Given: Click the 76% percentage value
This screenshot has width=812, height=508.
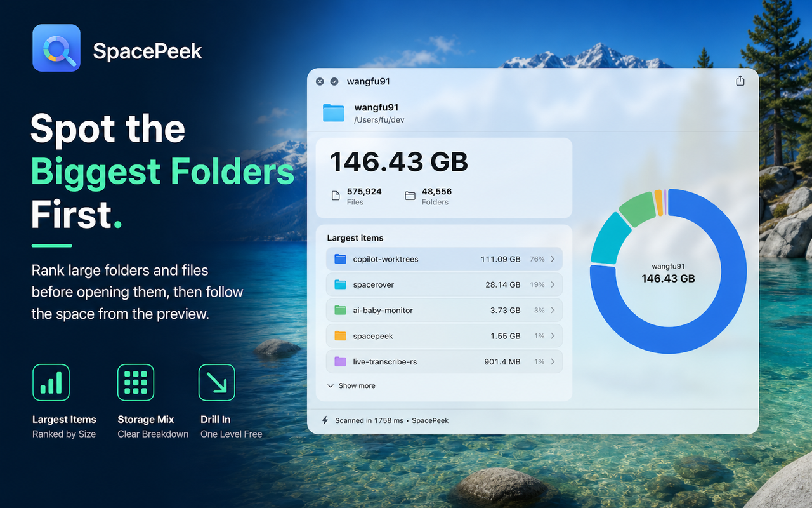Looking at the screenshot, I should pyautogui.click(x=537, y=259).
